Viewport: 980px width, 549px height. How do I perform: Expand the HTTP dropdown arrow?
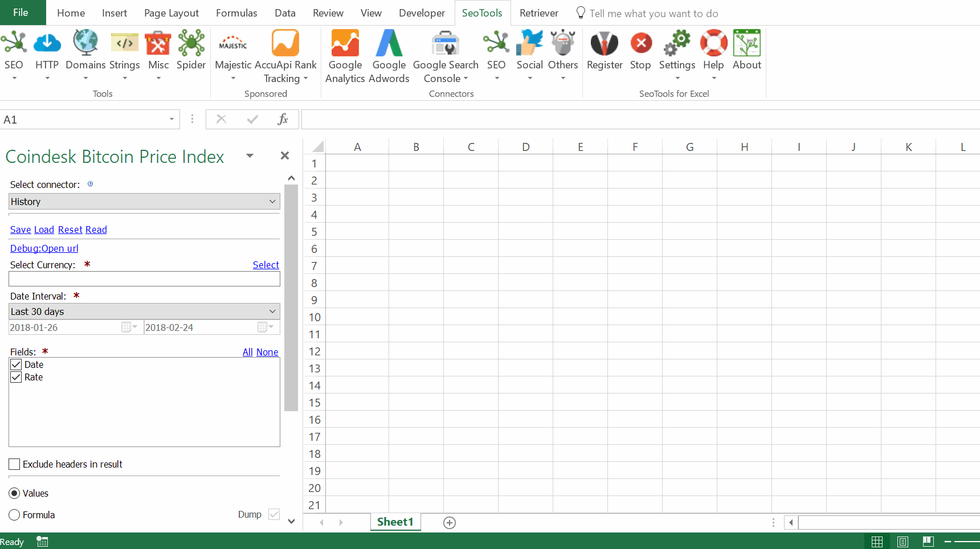[47, 79]
